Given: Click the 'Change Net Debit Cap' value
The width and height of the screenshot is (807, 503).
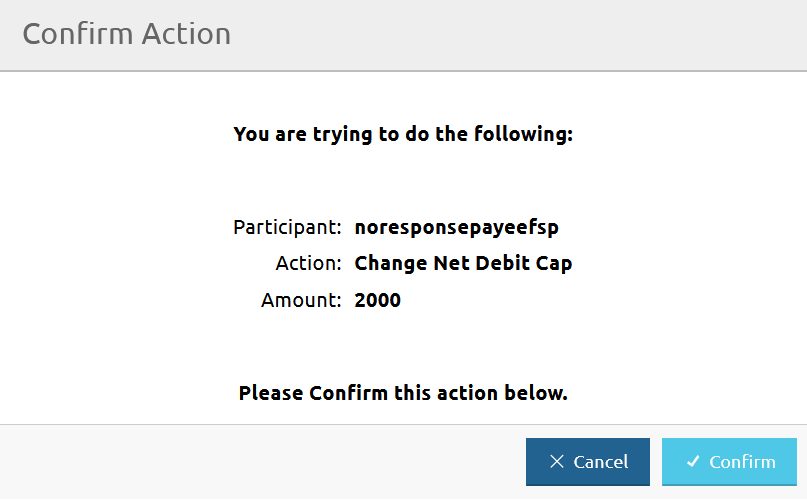Looking at the screenshot, I should pyautogui.click(x=463, y=264).
